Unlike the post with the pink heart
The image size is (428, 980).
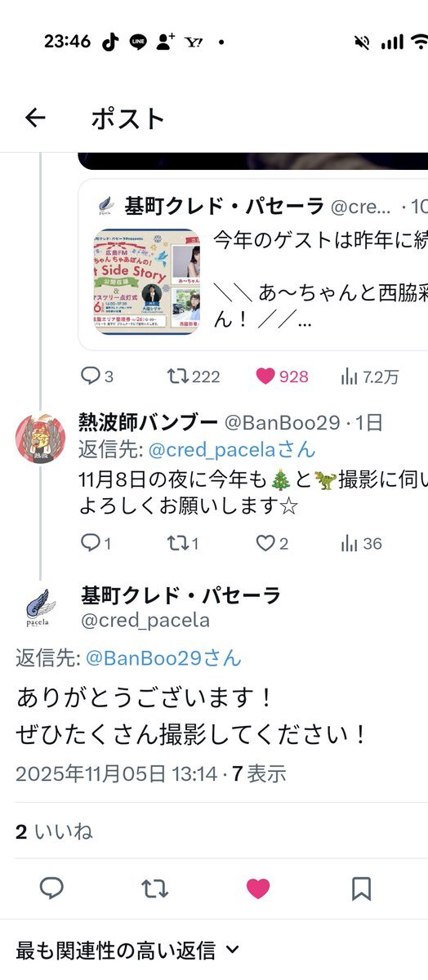(x=258, y=888)
